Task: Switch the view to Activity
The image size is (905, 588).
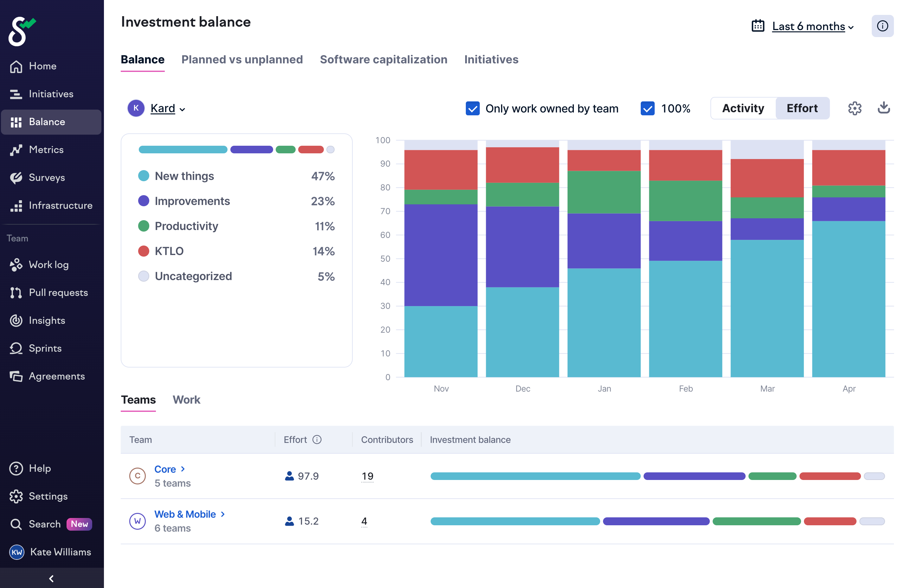Action: pos(743,108)
